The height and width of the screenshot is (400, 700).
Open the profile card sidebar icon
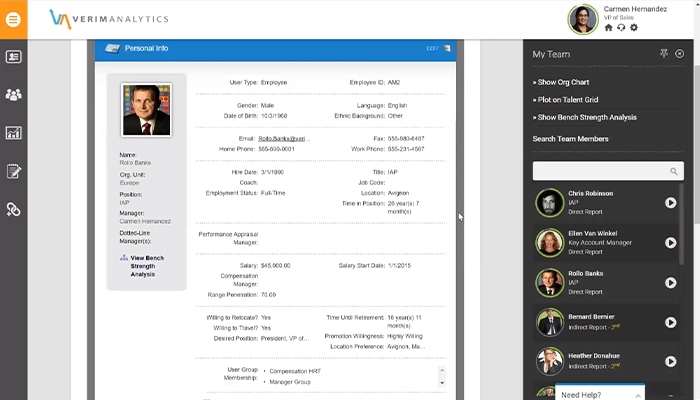tap(13, 57)
